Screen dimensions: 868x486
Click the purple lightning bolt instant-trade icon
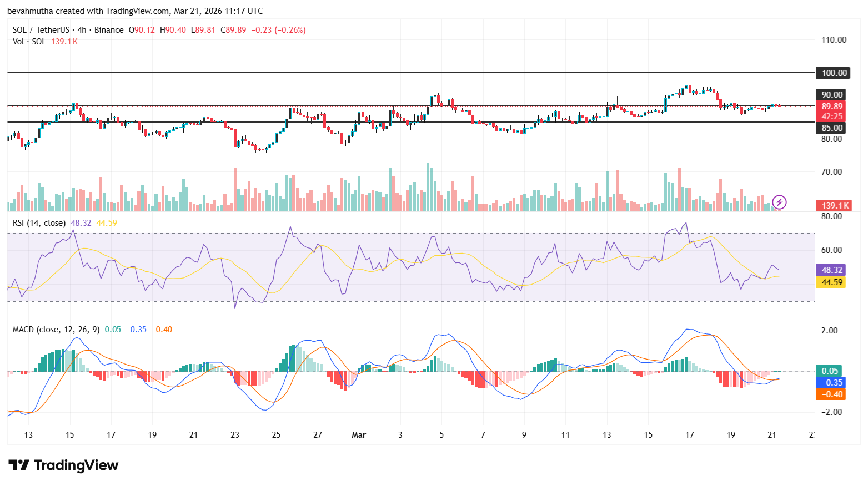click(779, 202)
